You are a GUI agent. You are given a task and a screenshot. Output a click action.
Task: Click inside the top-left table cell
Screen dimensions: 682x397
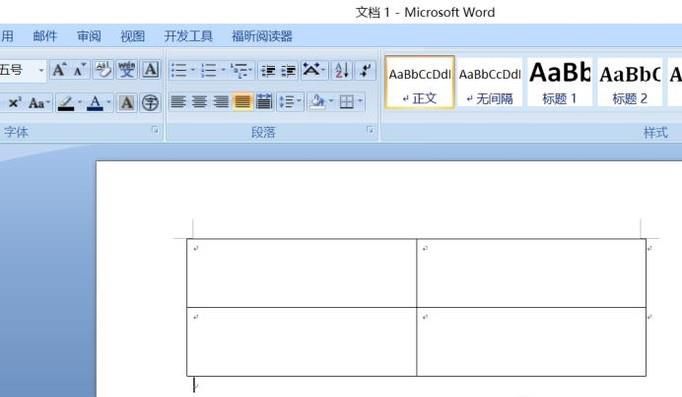pyautogui.click(x=301, y=273)
